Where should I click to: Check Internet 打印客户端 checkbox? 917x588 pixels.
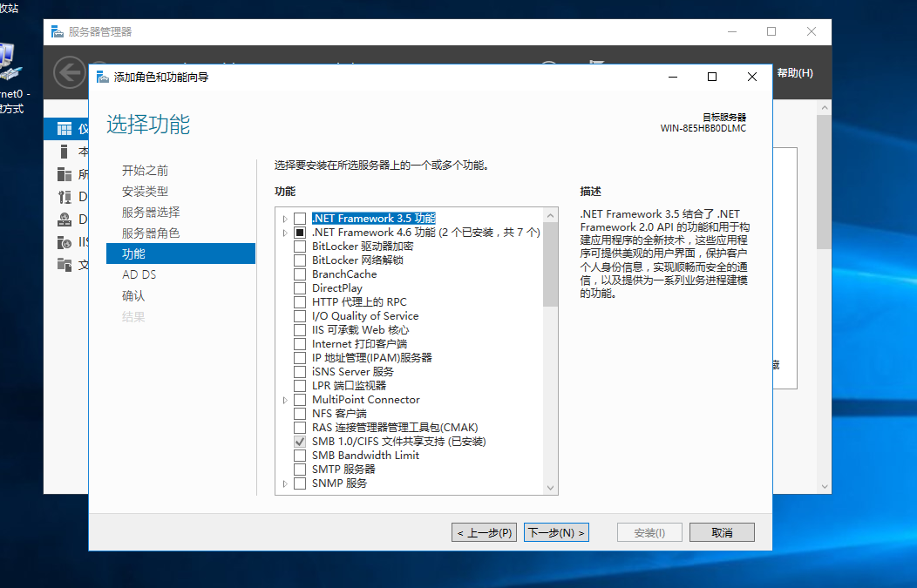300,344
